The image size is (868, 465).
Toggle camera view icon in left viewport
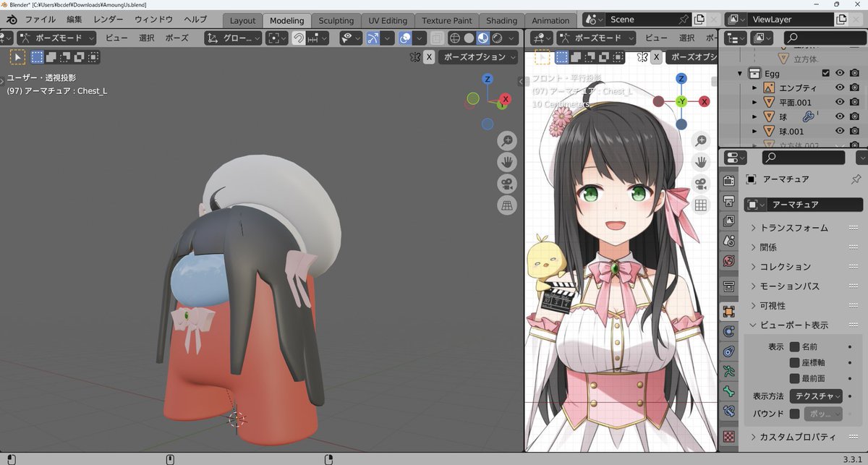pyautogui.click(x=507, y=184)
